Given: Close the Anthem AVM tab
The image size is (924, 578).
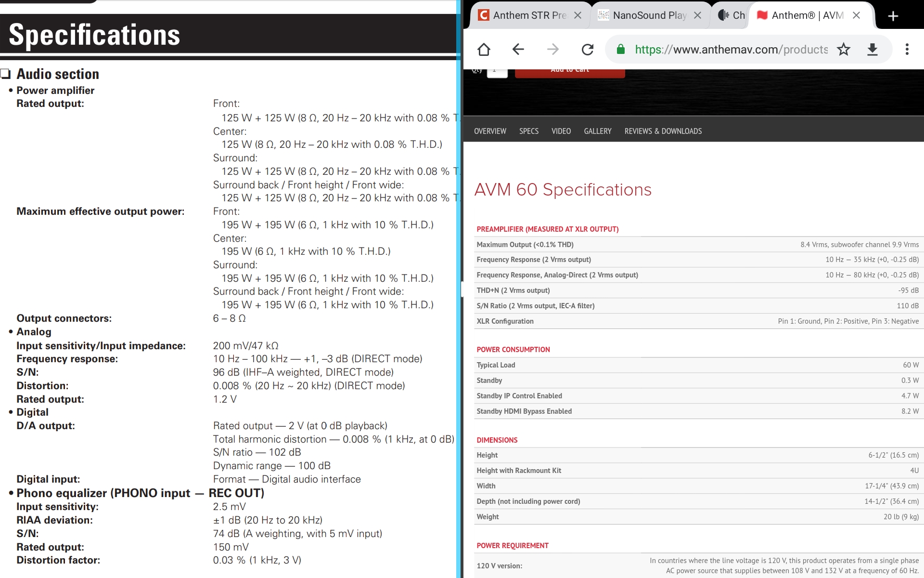Looking at the screenshot, I should pos(856,15).
